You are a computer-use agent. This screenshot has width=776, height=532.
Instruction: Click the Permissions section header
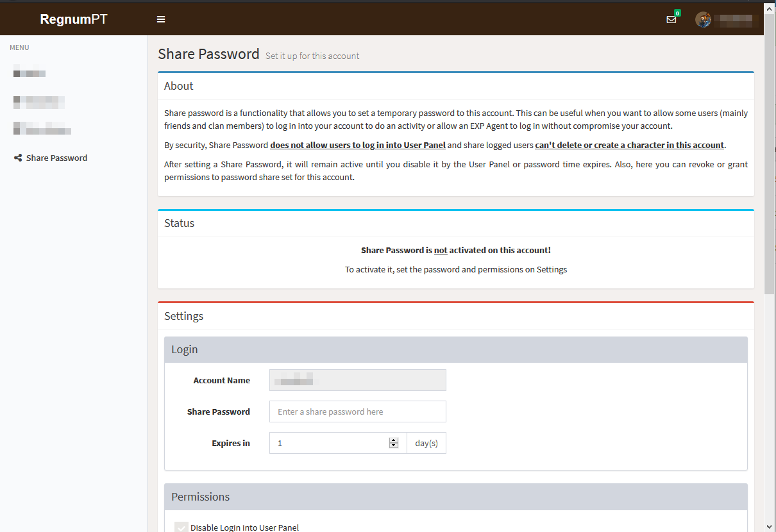coord(456,497)
